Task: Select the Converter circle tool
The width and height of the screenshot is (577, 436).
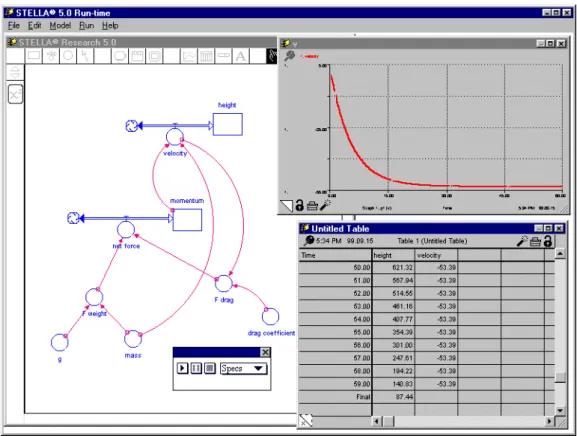Action: pos(68,56)
